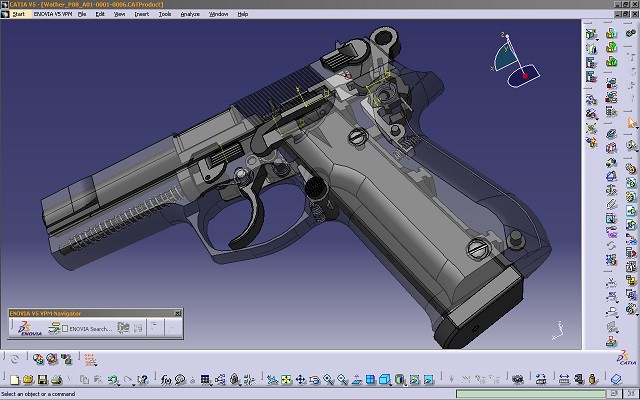The height and width of the screenshot is (400, 640).
Task: Activate the Pan view tool
Action: tap(300, 380)
